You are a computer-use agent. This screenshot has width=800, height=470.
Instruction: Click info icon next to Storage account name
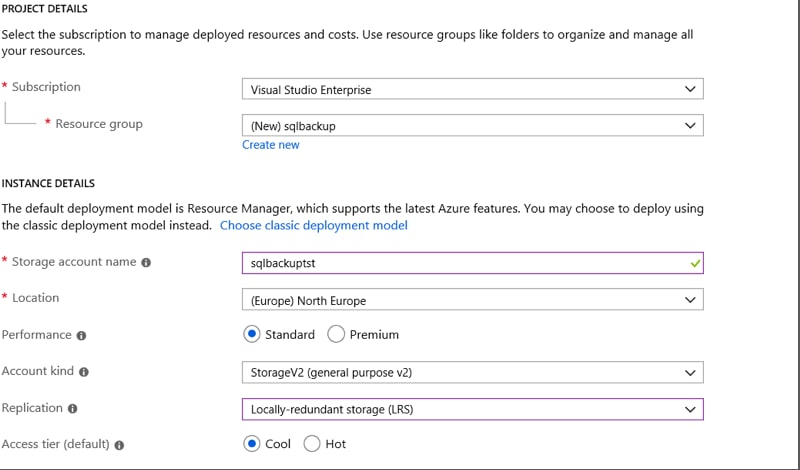coord(146,262)
